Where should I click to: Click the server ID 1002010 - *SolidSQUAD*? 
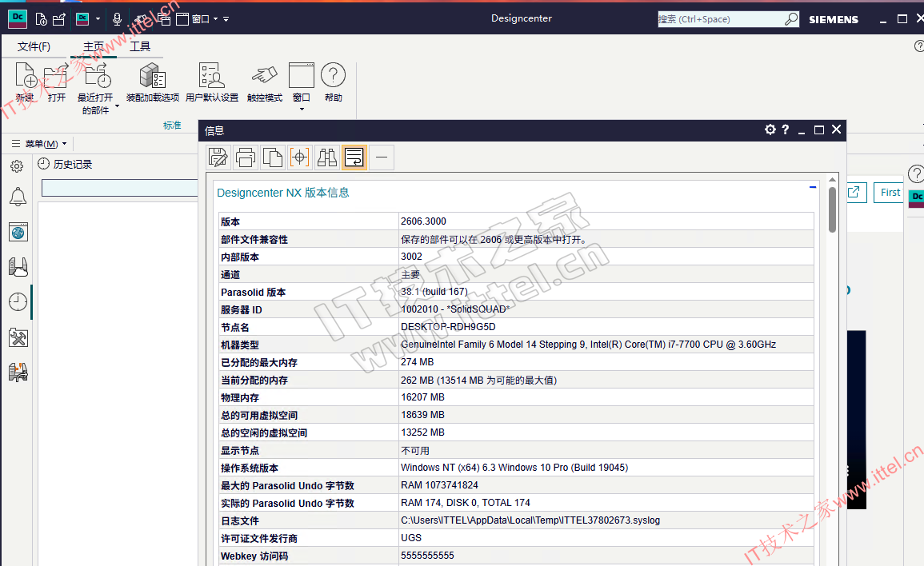point(455,309)
